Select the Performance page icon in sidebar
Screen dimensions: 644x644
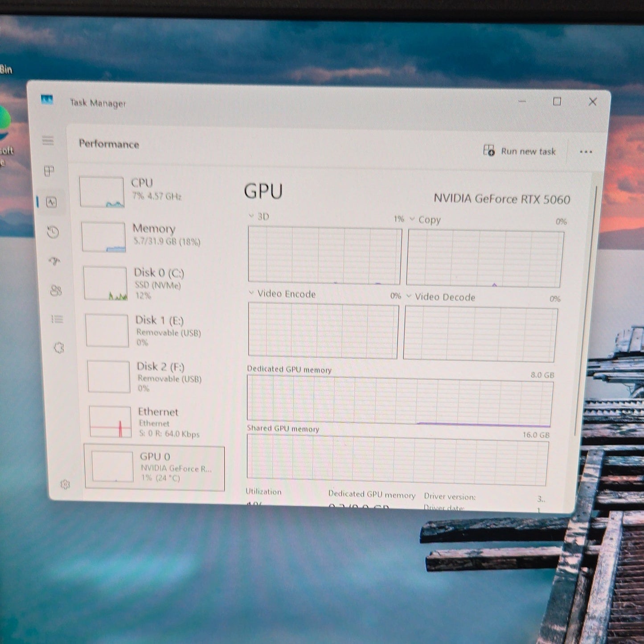(x=51, y=202)
